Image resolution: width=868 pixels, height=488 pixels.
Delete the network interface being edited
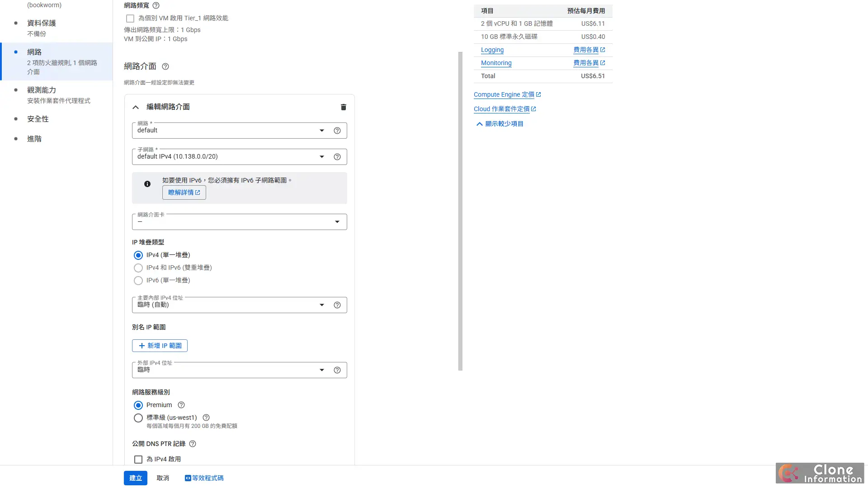pyautogui.click(x=343, y=107)
